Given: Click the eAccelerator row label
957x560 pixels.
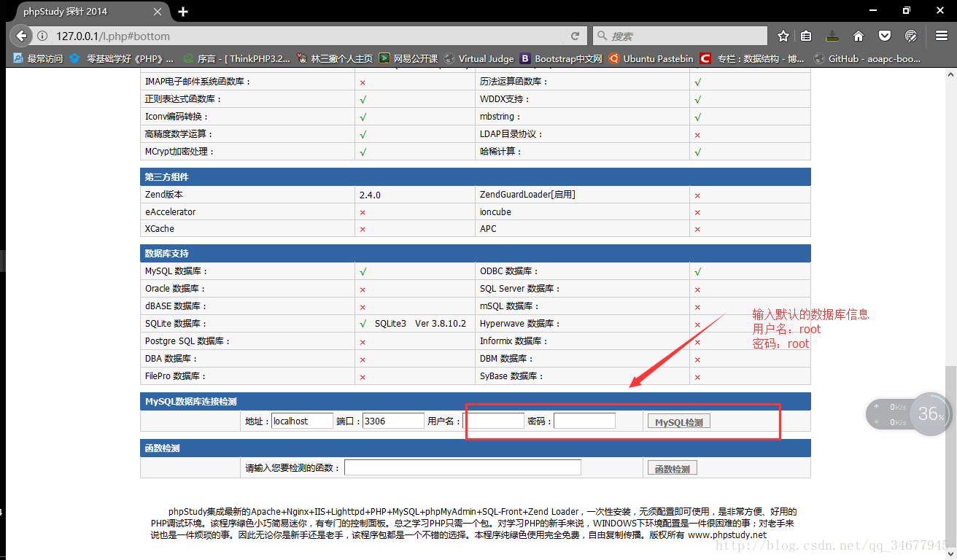Looking at the screenshot, I should coord(171,211).
